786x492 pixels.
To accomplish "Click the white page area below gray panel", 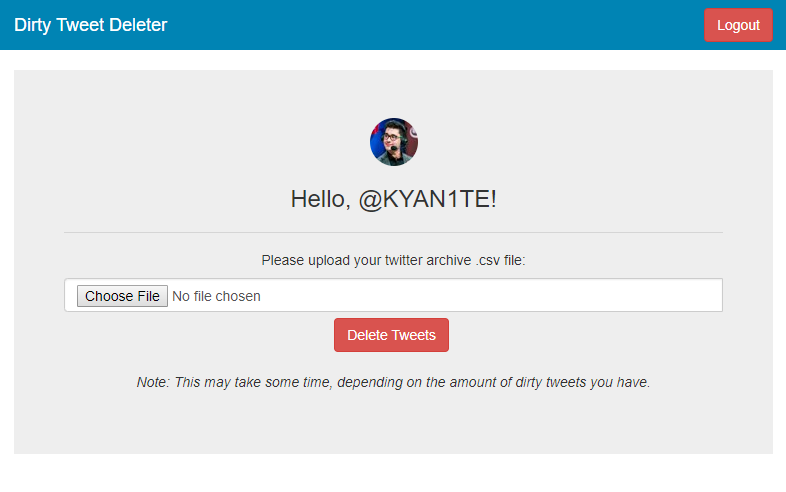I will (393, 474).
